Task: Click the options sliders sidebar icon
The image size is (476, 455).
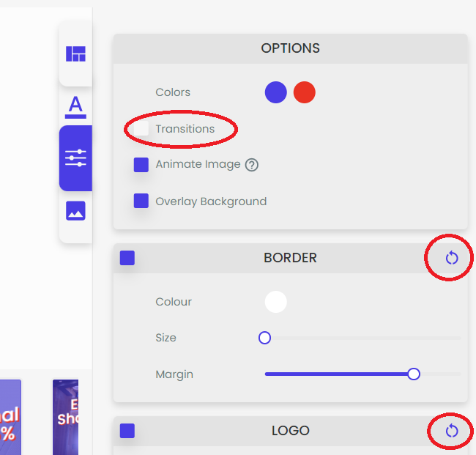Action: pos(75,158)
